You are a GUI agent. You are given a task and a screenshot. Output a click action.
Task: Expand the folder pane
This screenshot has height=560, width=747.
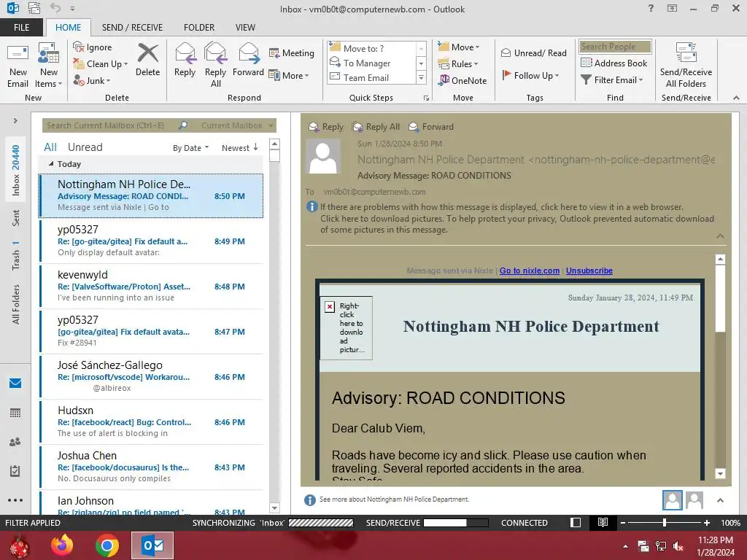click(x=15, y=120)
